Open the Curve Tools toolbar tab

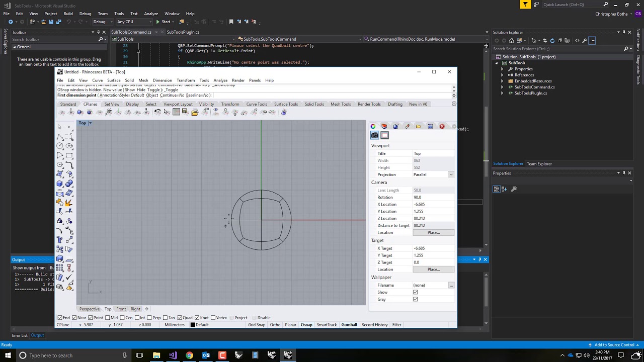[257, 104]
